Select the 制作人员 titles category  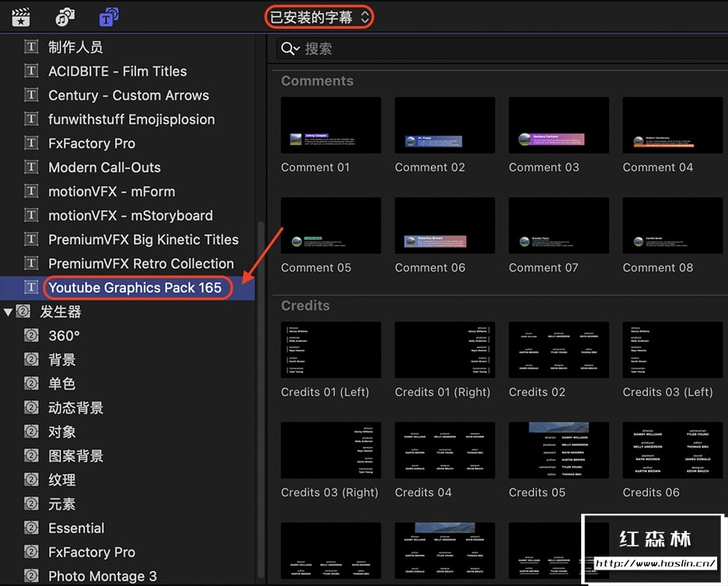pos(75,47)
